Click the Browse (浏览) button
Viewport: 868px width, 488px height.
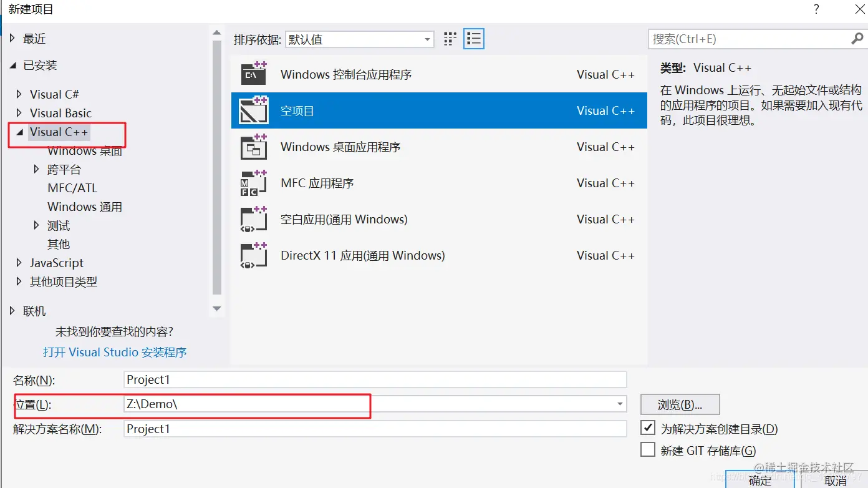680,404
